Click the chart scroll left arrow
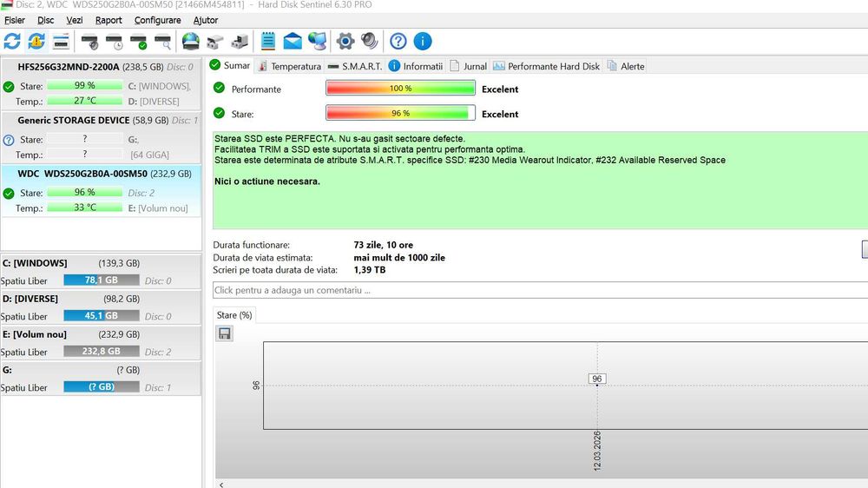Image resolution: width=868 pixels, height=488 pixels. point(221,485)
